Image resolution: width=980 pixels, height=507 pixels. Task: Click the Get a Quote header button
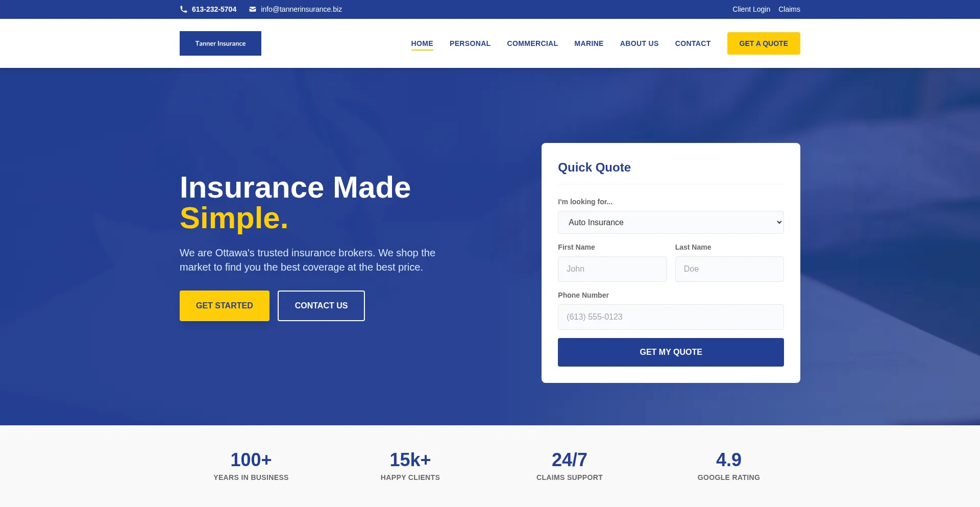(x=764, y=43)
